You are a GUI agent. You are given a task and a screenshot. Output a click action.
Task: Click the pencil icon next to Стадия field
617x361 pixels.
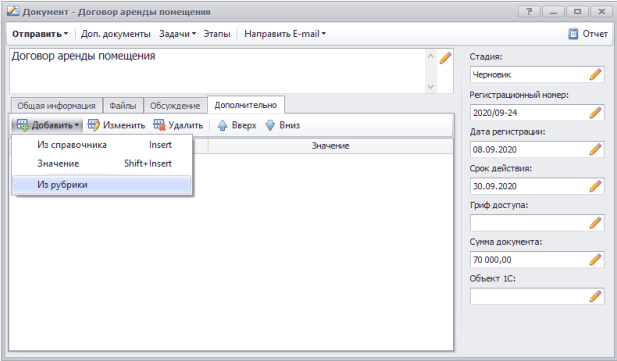coord(595,74)
